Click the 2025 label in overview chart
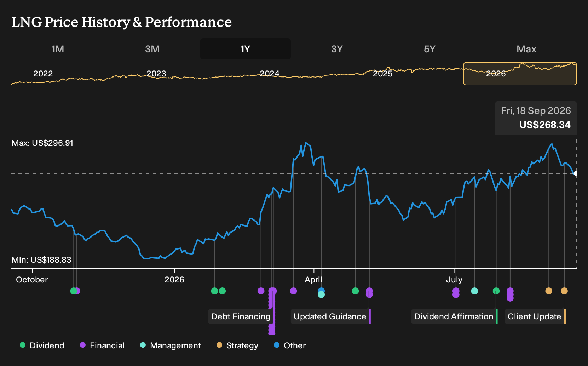The height and width of the screenshot is (366, 588). [x=383, y=74]
